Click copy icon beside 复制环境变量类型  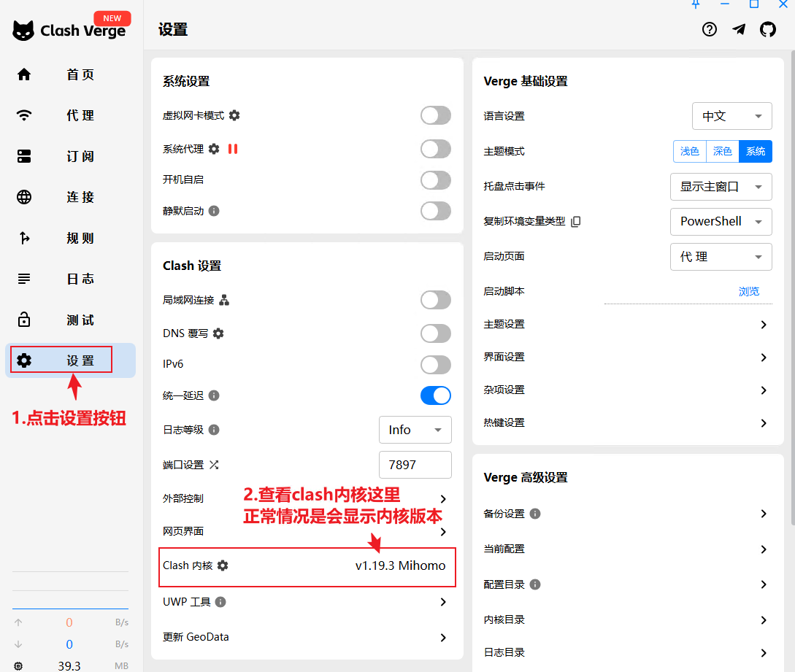pos(575,221)
